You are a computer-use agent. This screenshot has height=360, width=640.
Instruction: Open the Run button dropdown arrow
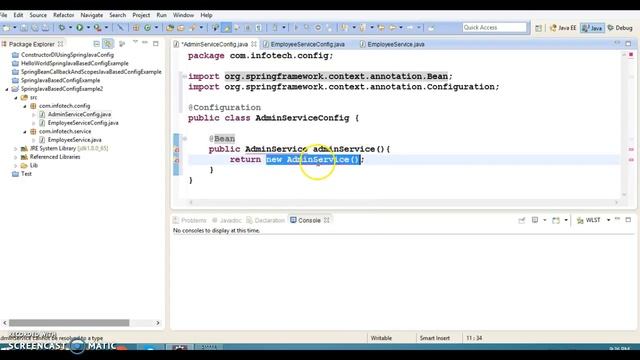point(88,28)
